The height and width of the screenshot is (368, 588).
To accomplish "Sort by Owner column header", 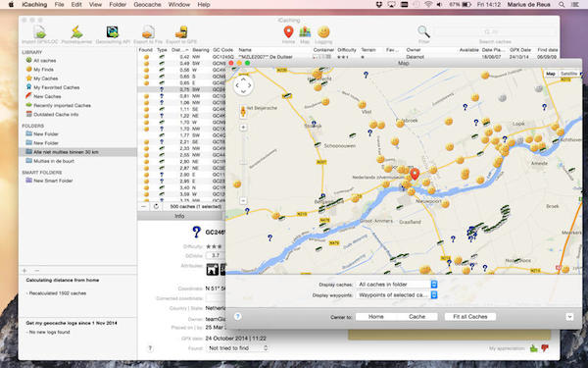I will click(414, 50).
